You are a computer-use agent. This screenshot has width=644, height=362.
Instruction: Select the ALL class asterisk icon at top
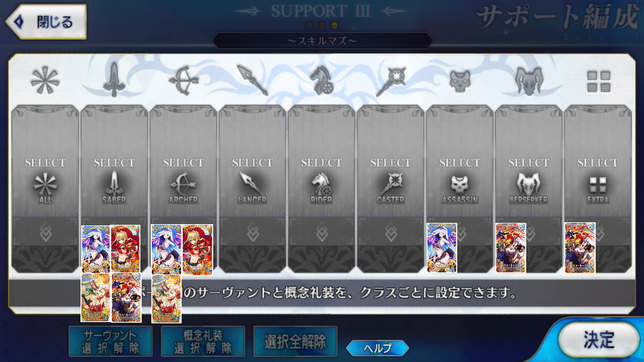45,80
